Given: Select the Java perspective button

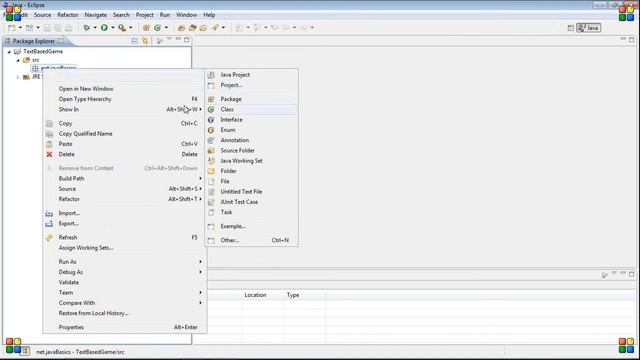Looking at the screenshot, I should (589, 28).
